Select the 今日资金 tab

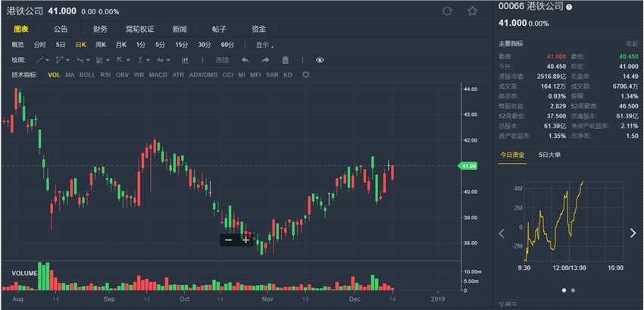tap(512, 155)
